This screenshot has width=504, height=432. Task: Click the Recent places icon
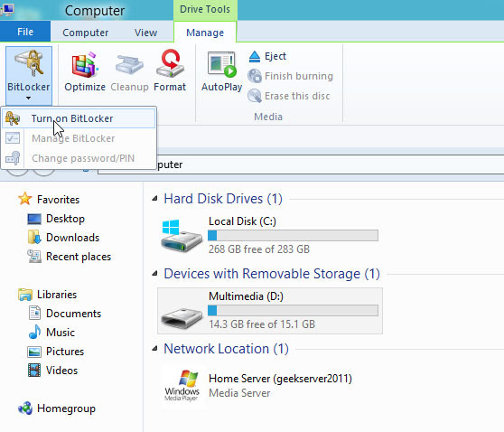(34, 256)
